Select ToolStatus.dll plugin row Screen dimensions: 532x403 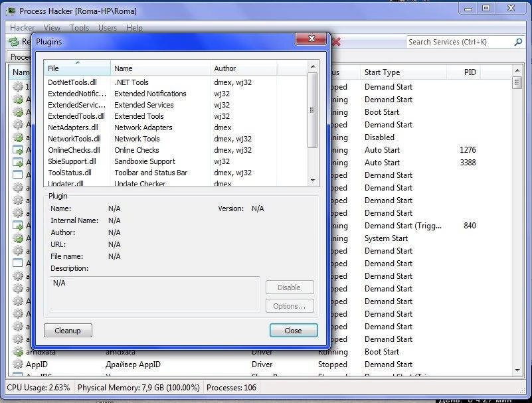point(176,173)
